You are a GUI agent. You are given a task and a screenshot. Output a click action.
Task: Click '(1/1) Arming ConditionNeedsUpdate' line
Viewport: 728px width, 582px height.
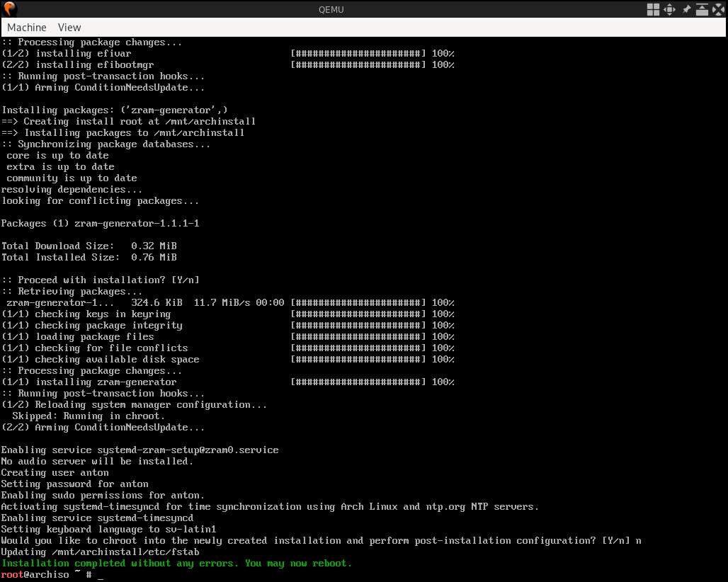103,87
